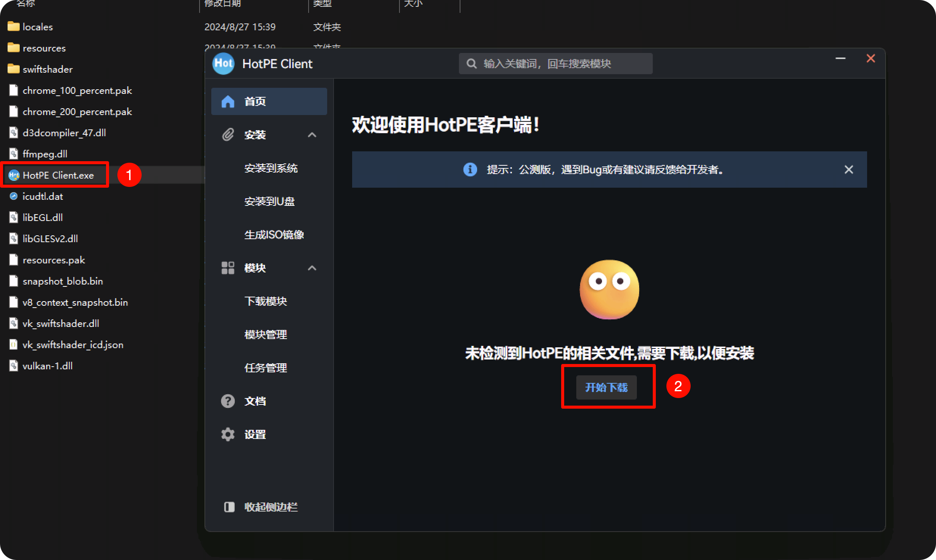The image size is (936, 560).
Task: Select chrome_200_percent.pak file name in Explorer
Action: point(77,111)
